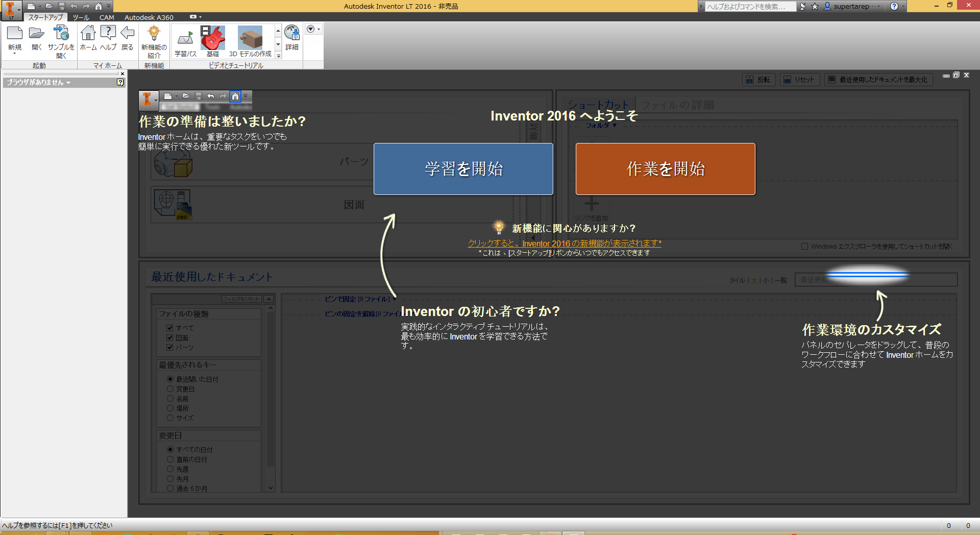Click the Favorites star icon
Image resolution: width=980 pixels, height=535 pixels.
815,6
